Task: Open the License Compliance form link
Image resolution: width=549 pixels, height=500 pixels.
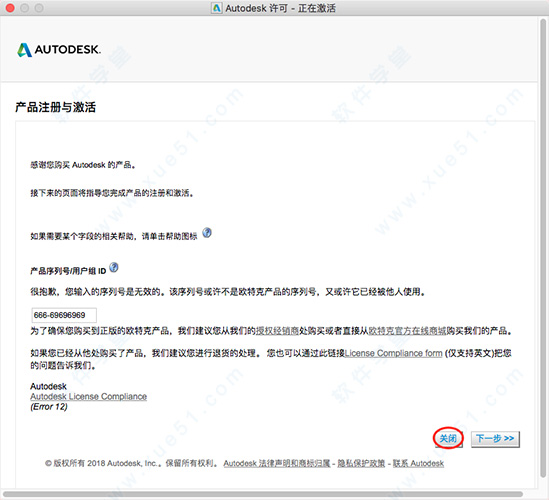Action: (x=394, y=353)
